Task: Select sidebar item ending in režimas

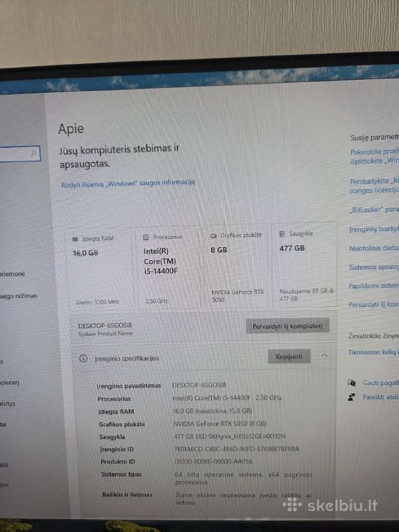Action: [19, 296]
